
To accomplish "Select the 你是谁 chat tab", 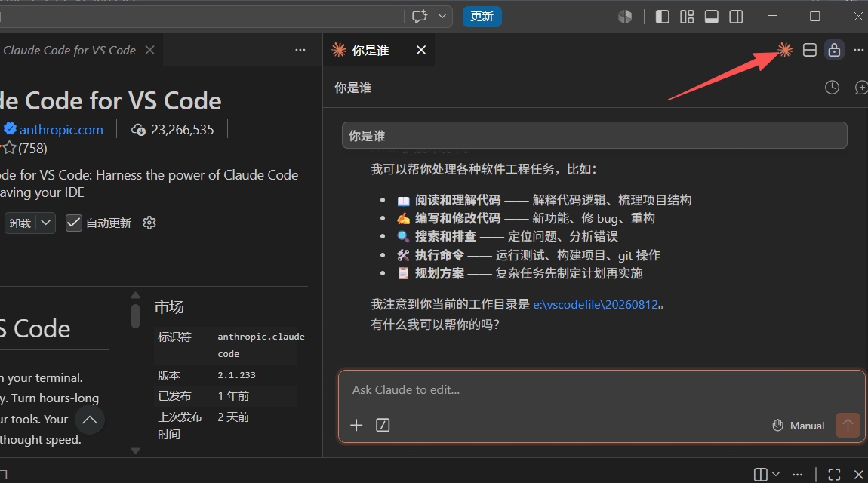I will [x=370, y=51].
